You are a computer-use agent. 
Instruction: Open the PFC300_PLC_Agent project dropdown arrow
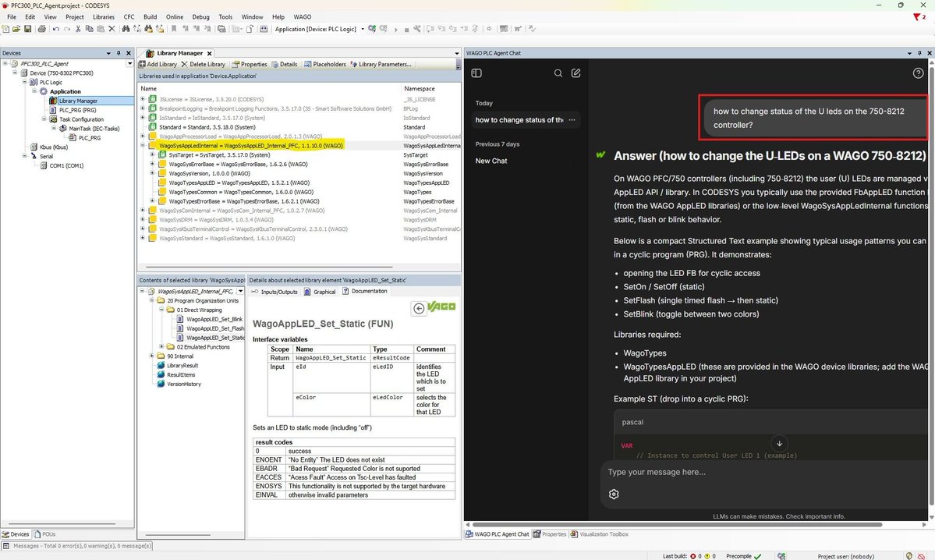tap(129, 64)
